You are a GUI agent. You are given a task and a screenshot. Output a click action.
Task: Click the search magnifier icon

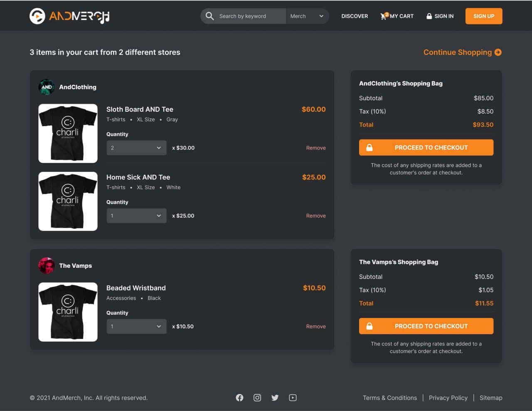210,16
